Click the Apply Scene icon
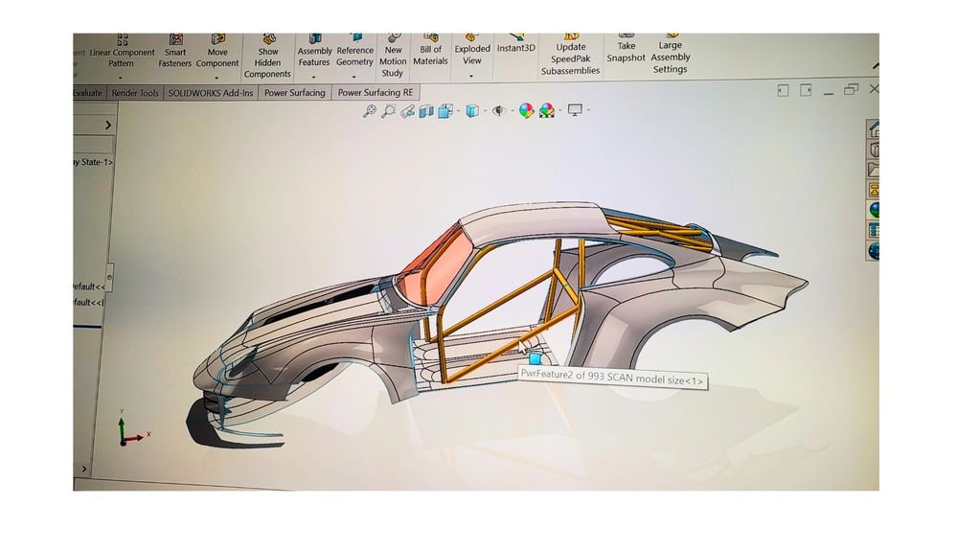This screenshot has height=551, width=980. (547, 111)
